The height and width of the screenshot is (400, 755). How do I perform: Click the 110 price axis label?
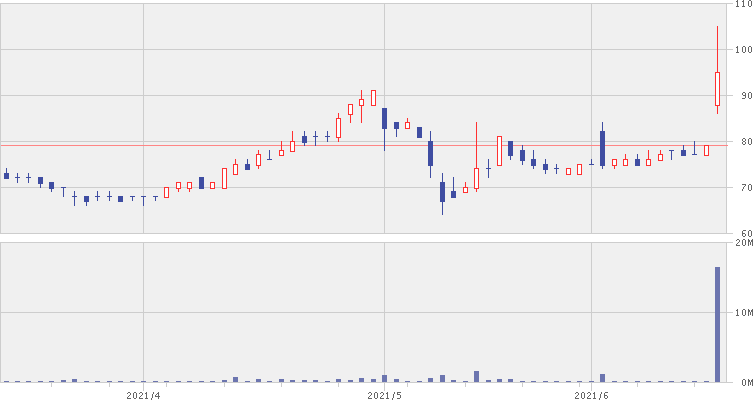pyautogui.click(x=744, y=5)
